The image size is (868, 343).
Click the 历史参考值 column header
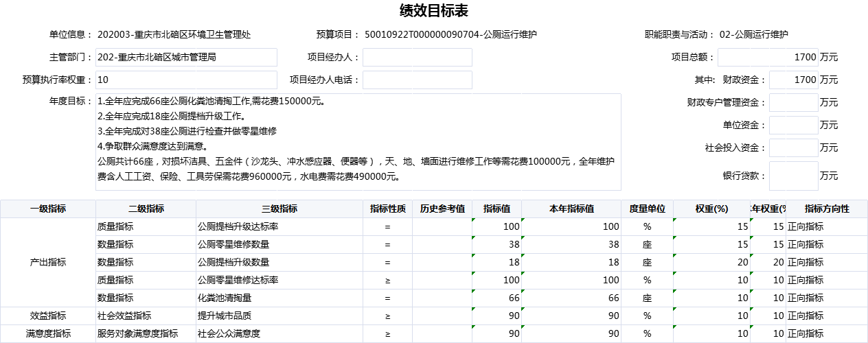click(x=442, y=209)
